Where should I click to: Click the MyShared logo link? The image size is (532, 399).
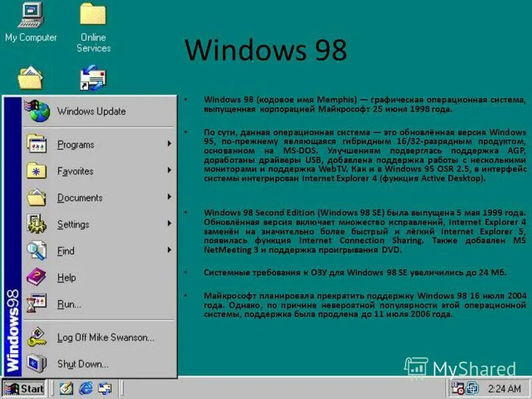pos(465,366)
